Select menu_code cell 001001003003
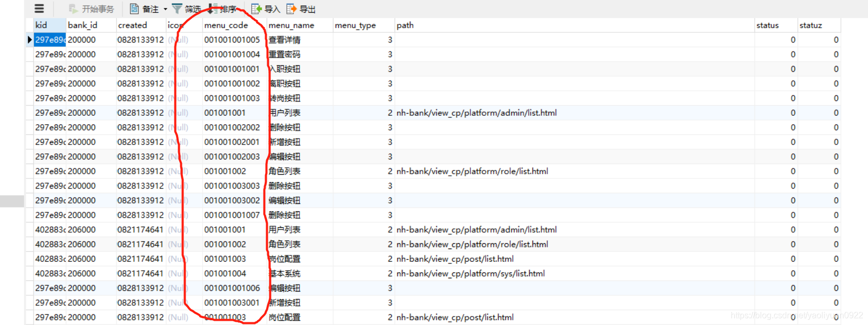Screen dimensions: 868x325 234,186
